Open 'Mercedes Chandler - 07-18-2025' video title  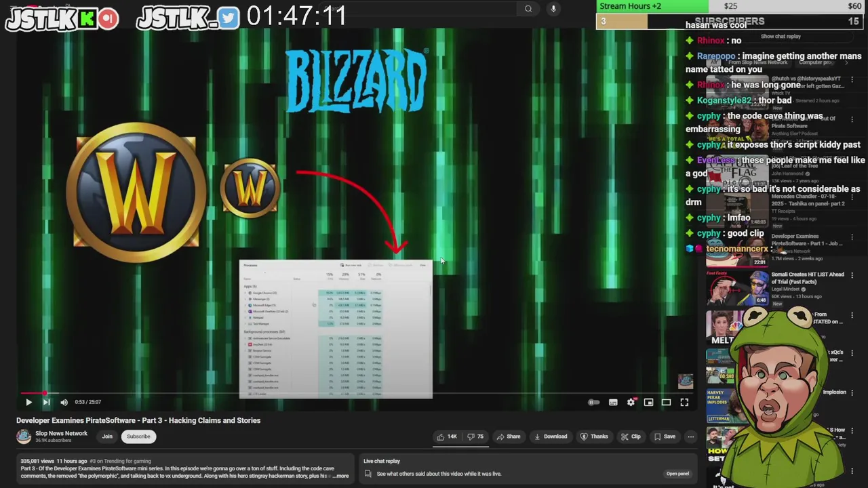point(808,200)
